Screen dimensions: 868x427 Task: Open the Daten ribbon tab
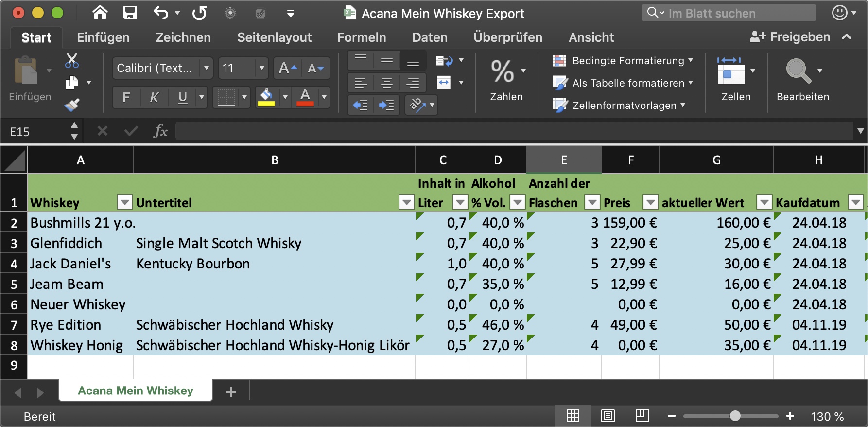click(x=430, y=37)
